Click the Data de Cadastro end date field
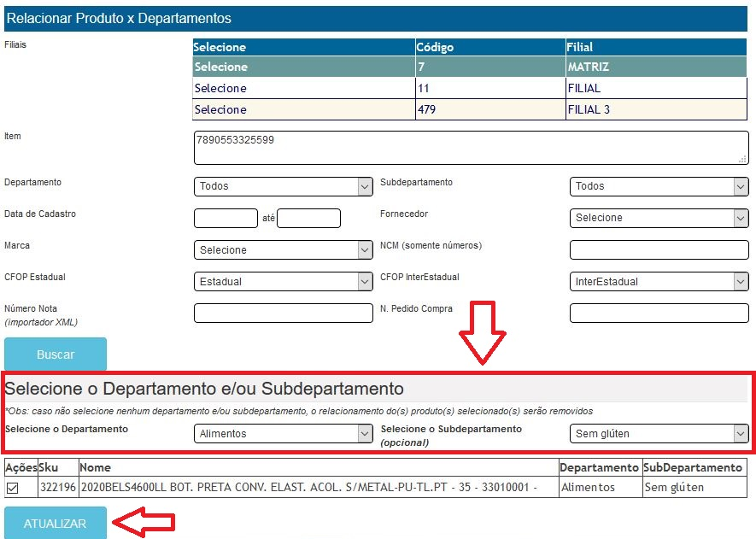This screenshot has height=539, width=756. click(309, 218)
